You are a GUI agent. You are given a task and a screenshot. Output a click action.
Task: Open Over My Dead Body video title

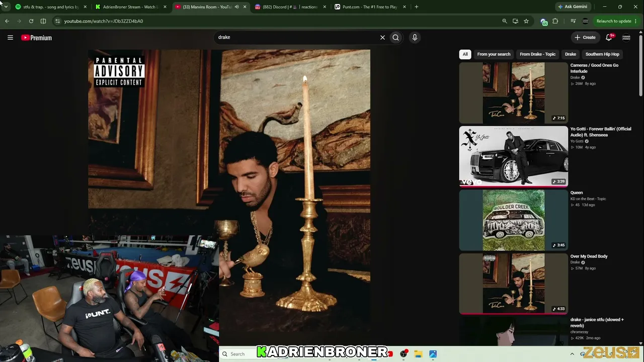click(589, 256)
